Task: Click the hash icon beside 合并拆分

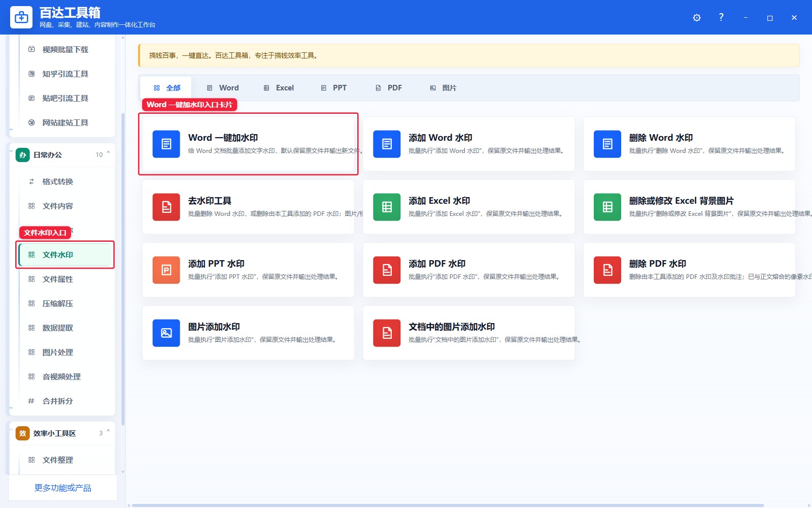Action: pyautogui.click(x=31, y=401)
